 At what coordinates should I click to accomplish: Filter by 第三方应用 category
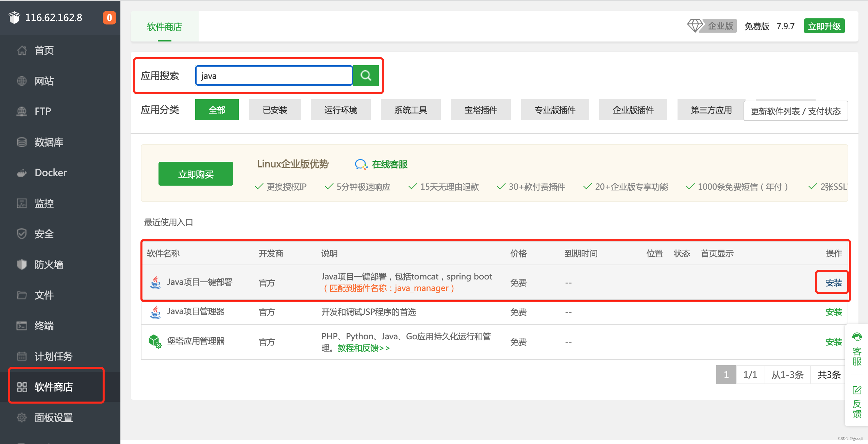click(x=711, y=110)
